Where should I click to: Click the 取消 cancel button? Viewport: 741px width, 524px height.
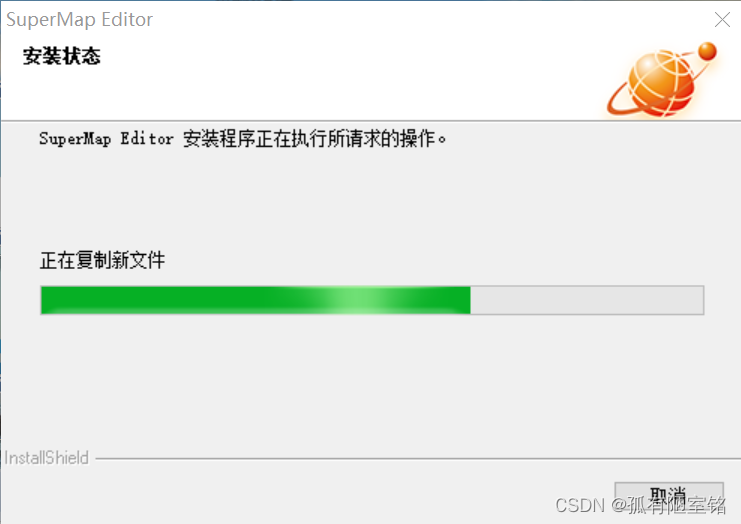(669, 496)
